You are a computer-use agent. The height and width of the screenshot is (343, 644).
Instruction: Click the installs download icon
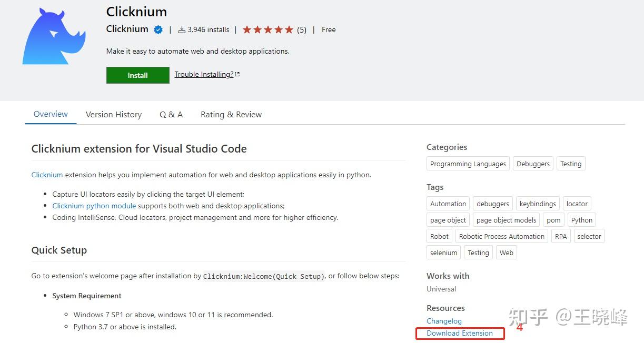(182, 30)
